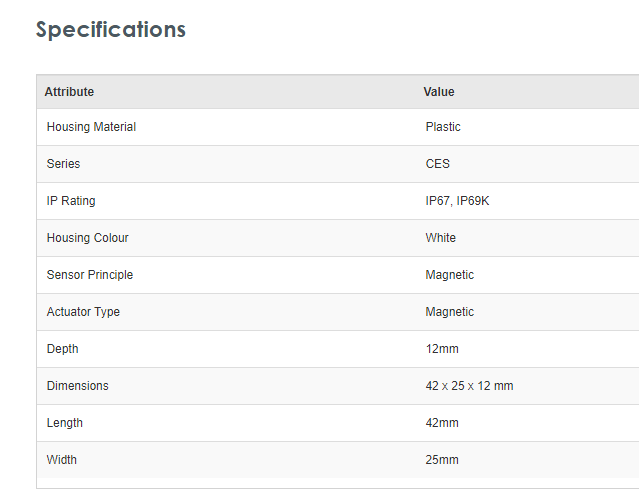Select the Series attribute label

(63, 164)
